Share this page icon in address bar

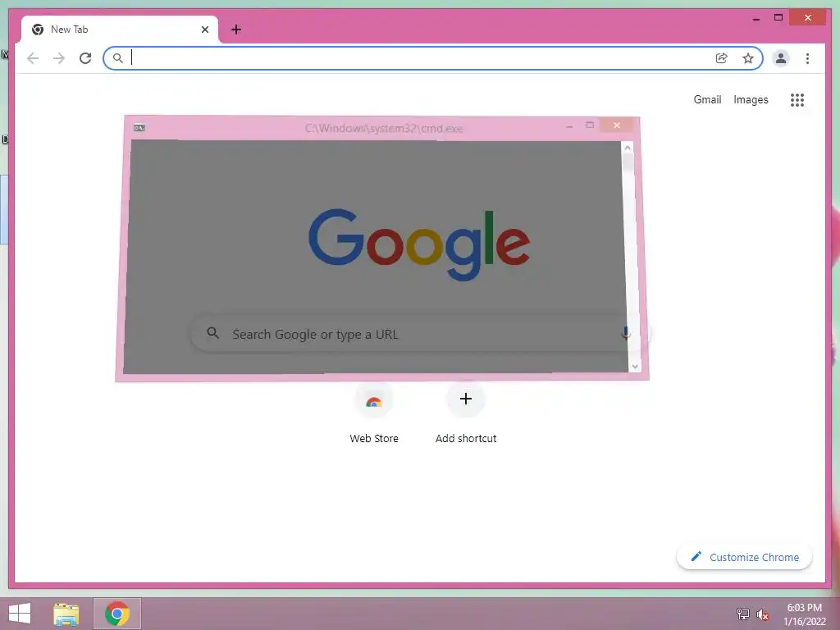pyautogui.click(x=722, y=58)
